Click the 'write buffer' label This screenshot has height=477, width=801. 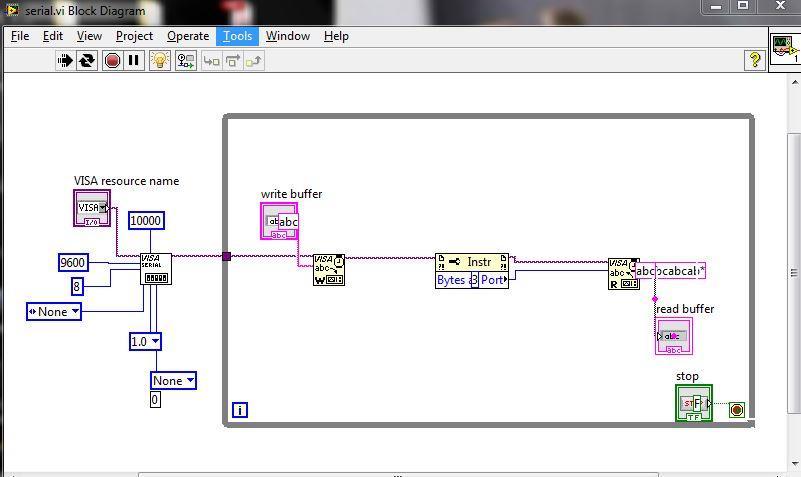coord(291,194)
